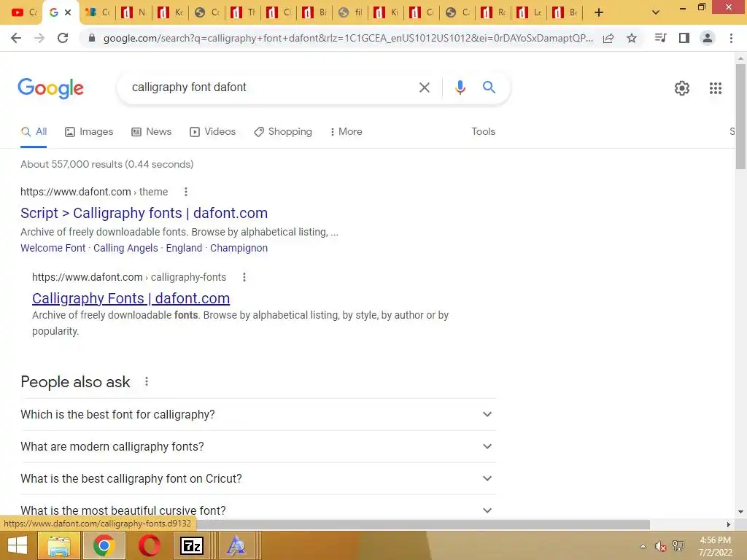Switch to News results
Image resolution: width=747 pixels, height=560 pixels.
coord(152,132)
